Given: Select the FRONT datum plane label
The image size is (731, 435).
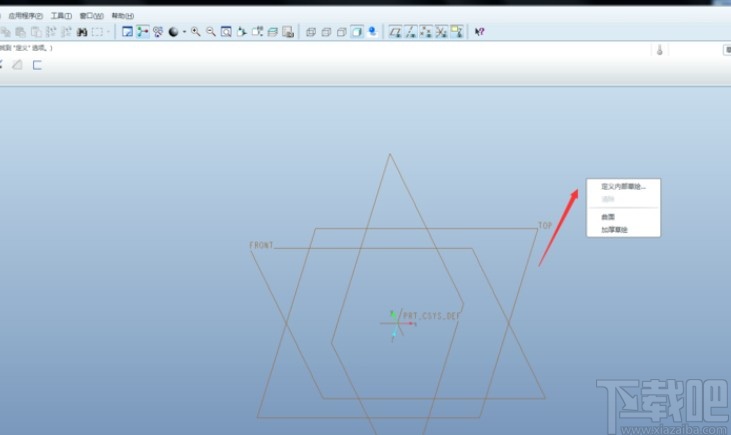Looking at the screenshot, I should click(261, 245).
